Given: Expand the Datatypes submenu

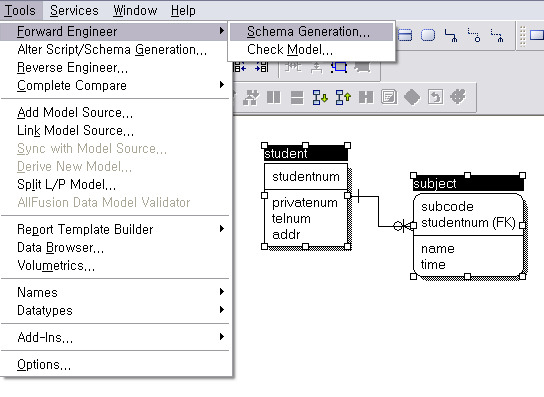Looking at the screenshot, I should point(114,310).
